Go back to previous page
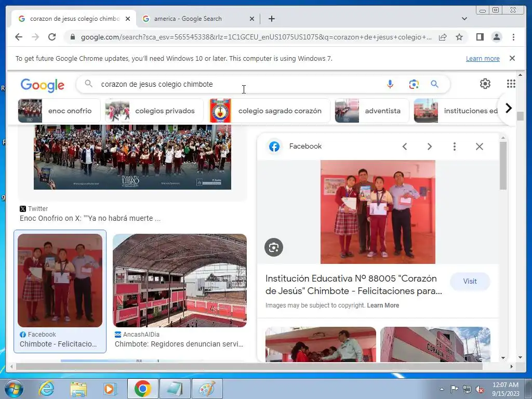 coord(19,37)
